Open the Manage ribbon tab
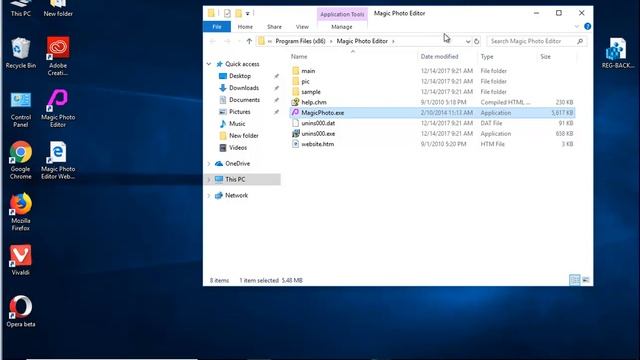The height and width of the screenshot is (360, 640). point(342,27)
